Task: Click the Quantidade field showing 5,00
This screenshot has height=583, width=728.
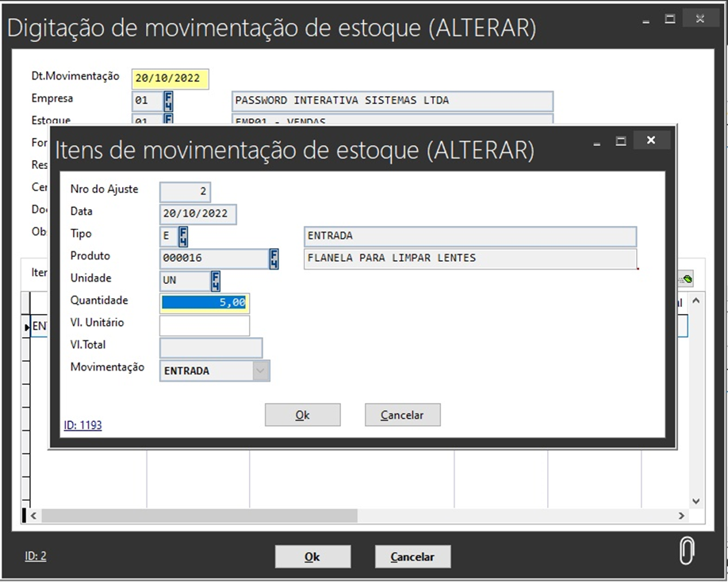Action: click(x=205, y=303)
